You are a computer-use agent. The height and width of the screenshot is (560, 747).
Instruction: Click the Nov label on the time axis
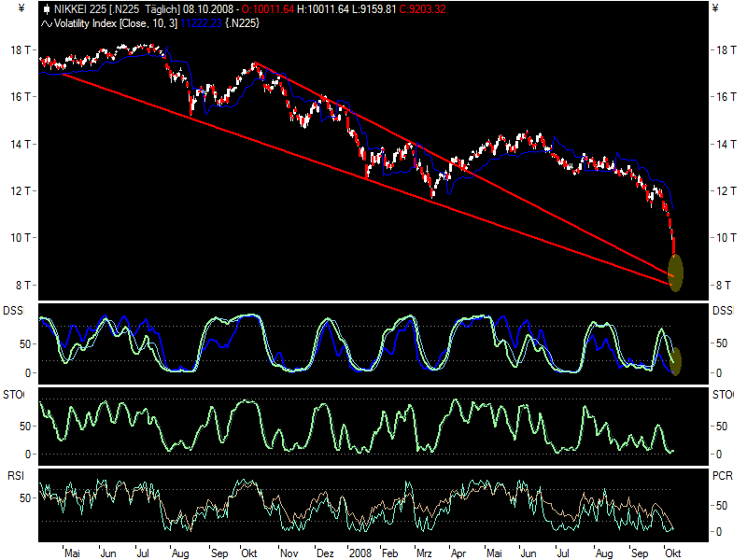(289, 553)
